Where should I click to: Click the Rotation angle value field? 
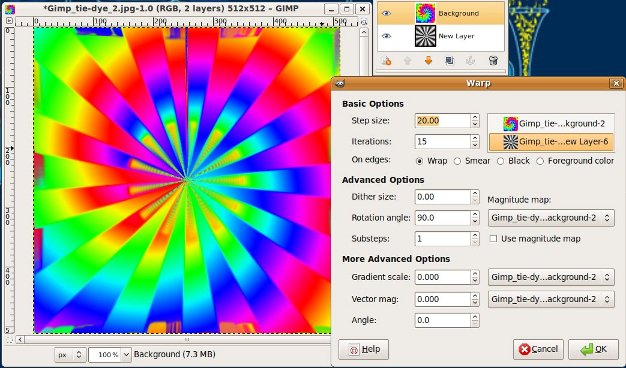point(443,218)
